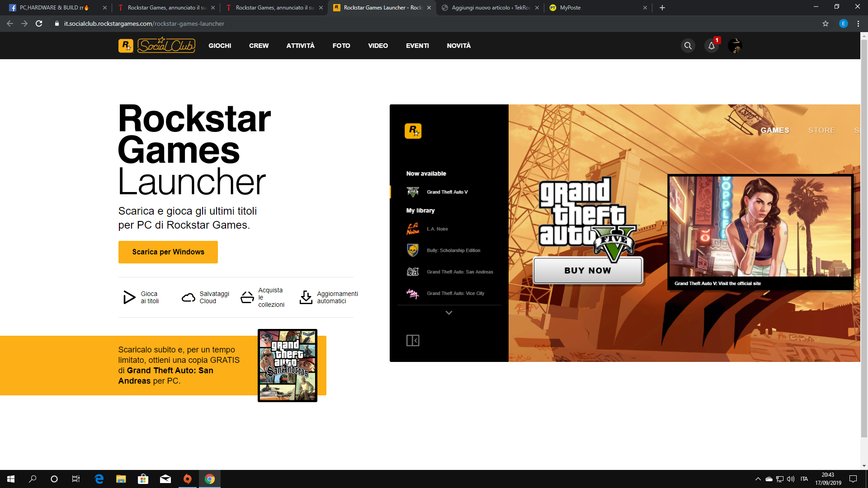Image resolution: width=868 pixels, height=488 pixels.
Task: Reload the page with the refresh icon
Action: pos(39,23)
